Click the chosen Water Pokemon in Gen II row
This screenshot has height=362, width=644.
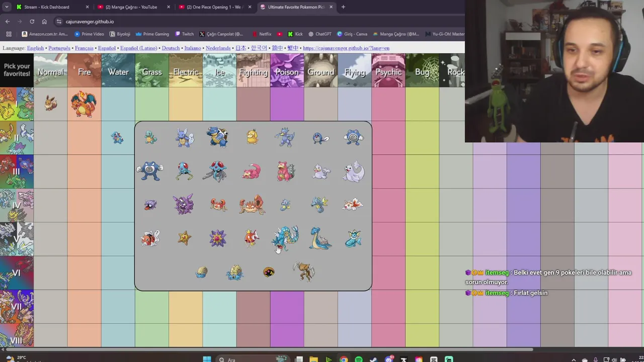[x=117, y=137]
